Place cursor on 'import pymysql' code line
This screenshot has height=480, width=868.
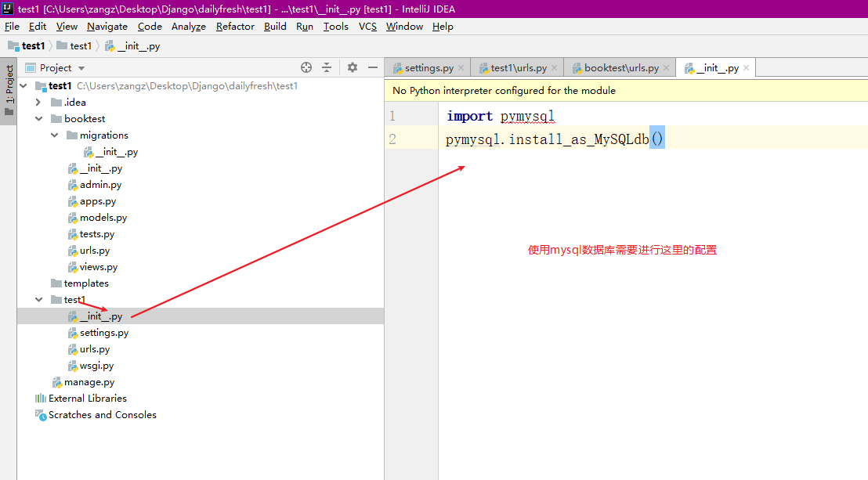point(501,116)
